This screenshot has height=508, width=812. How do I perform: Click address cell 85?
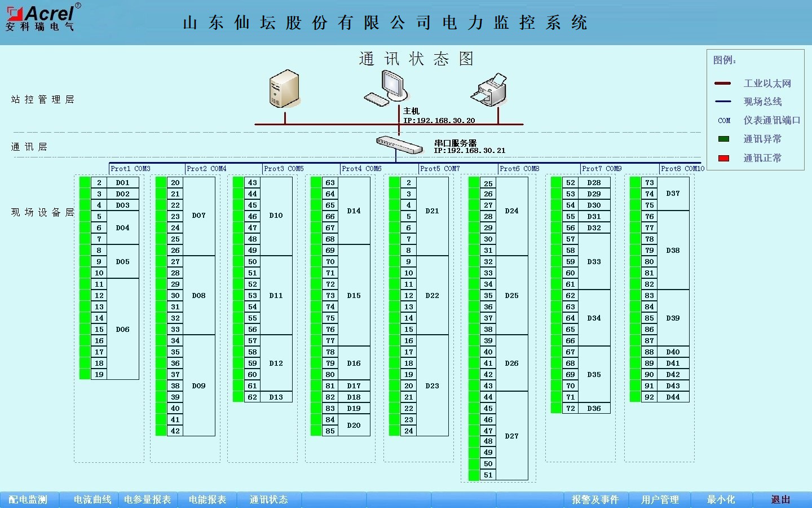coord(330,431)
